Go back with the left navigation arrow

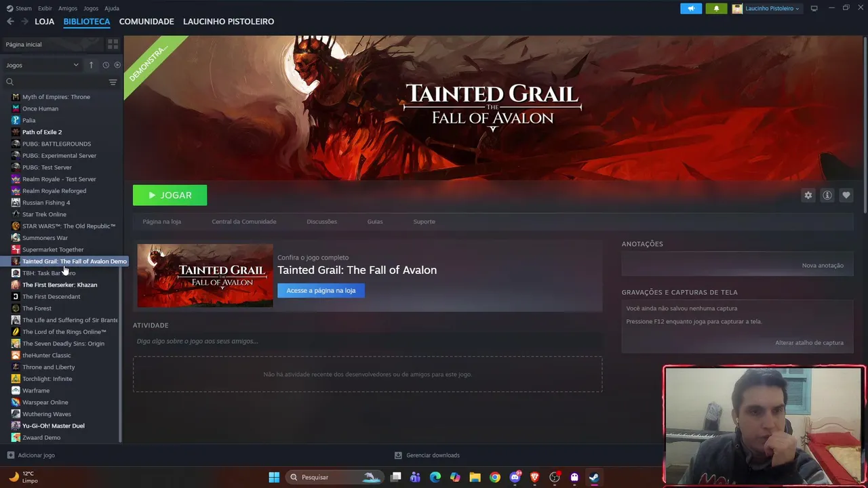(10, 22)
